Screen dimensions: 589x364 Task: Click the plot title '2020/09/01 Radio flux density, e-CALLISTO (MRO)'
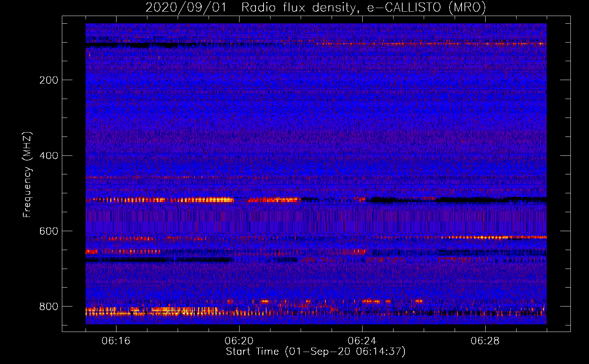pyautogui.click(x=316, y=8)
